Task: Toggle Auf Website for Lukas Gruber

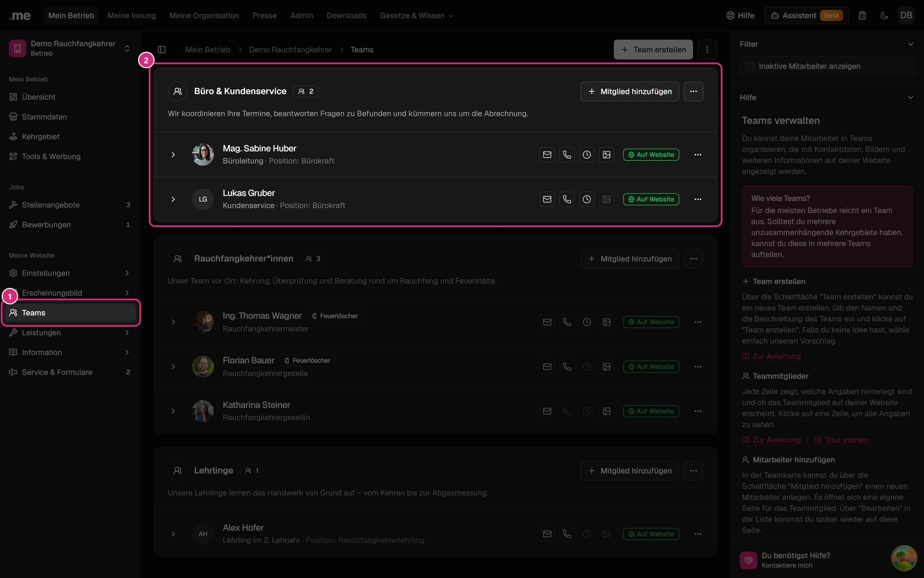Action: coord(651,199)
